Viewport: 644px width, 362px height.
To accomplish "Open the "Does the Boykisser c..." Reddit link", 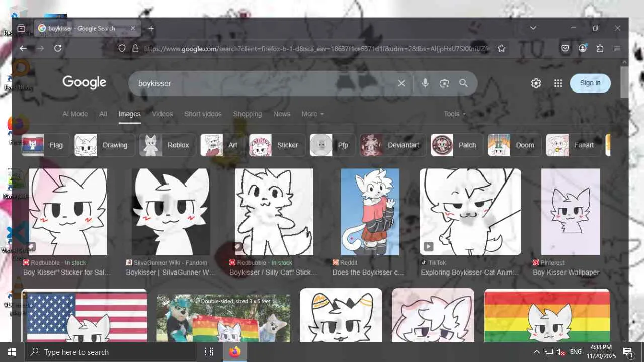I will click(368, 273).
